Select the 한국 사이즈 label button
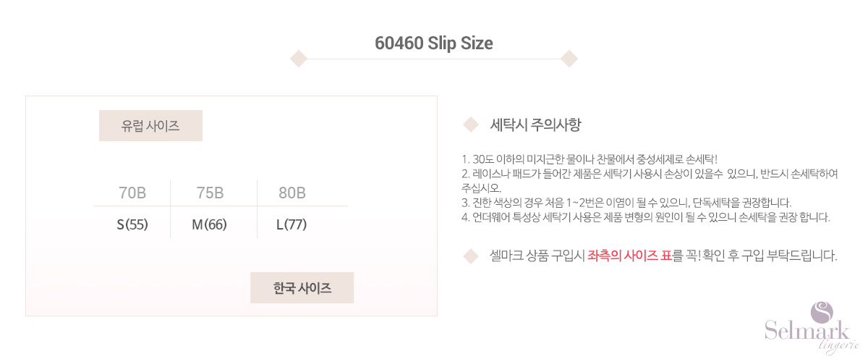The width and height of the screenshot is (868, 362). coord(302,287)
